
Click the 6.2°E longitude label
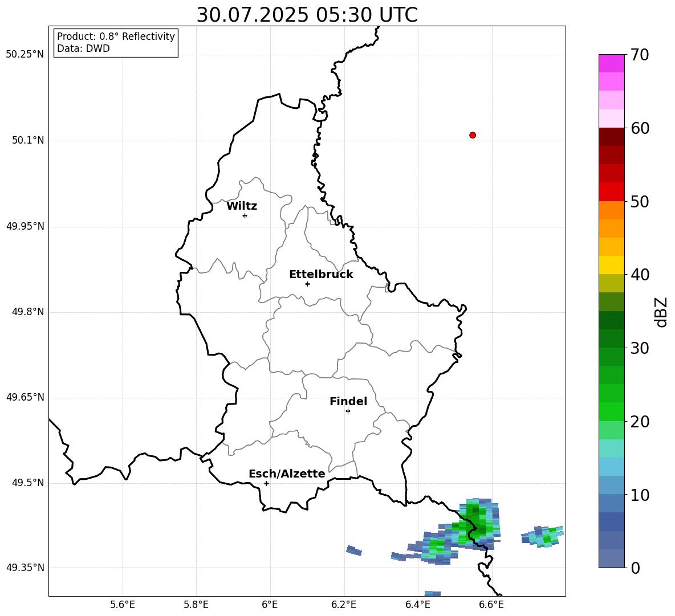click(x=344, y=605)
